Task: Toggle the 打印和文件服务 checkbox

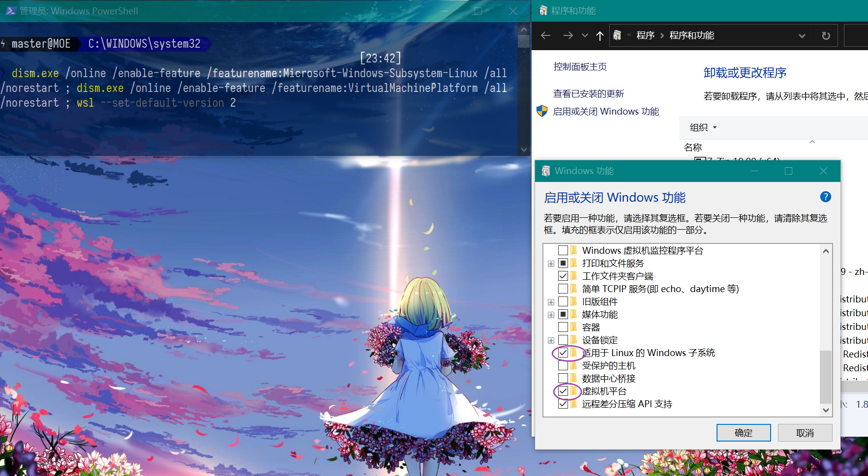Action: click(x=563, y=263)
